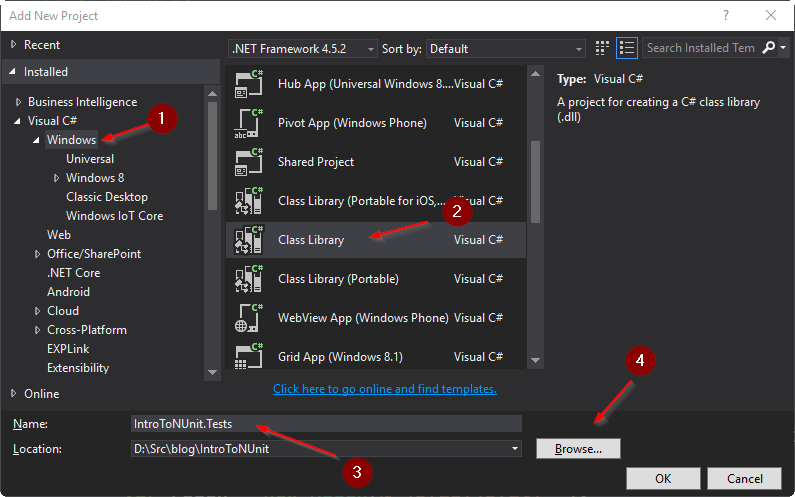
Task: Collapse the Installed section
Action: click(13, 72)
